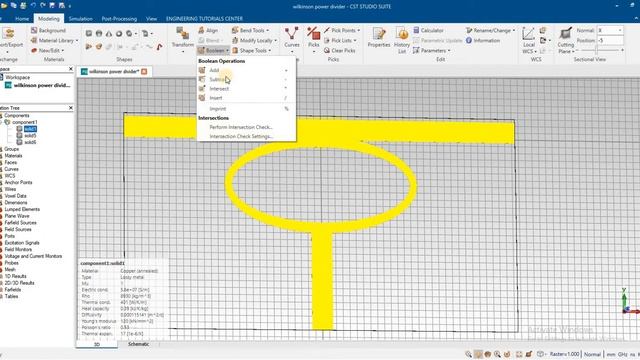Select solid5 in the tree
Viewport: 640px width, 360px height.
pos(30,136)
